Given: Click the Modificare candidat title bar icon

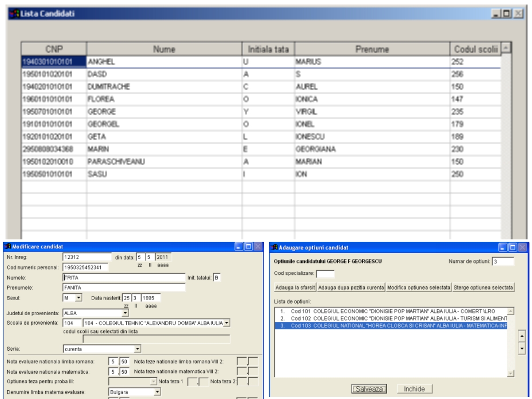Looking at the screenshot, I should coord(8,247).
